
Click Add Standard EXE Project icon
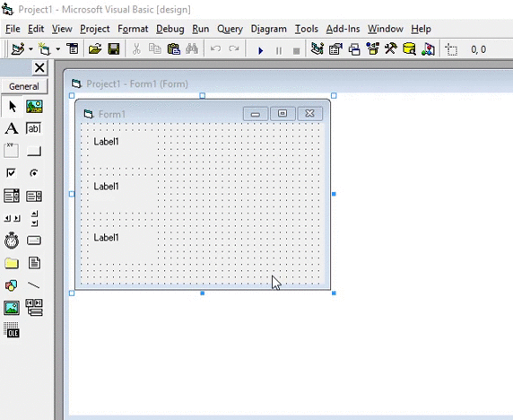tap(18, 49)
